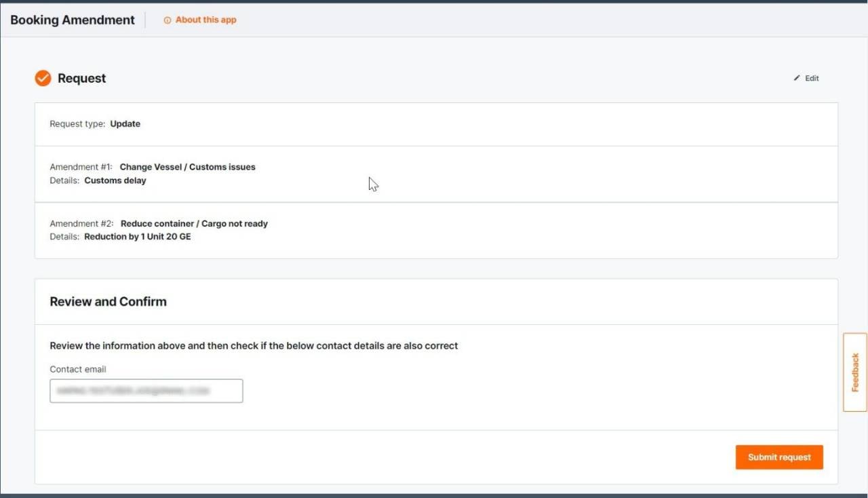Submit the amendment with Submit request button
The width and height of the screenshot is (868, 498).
778,457
